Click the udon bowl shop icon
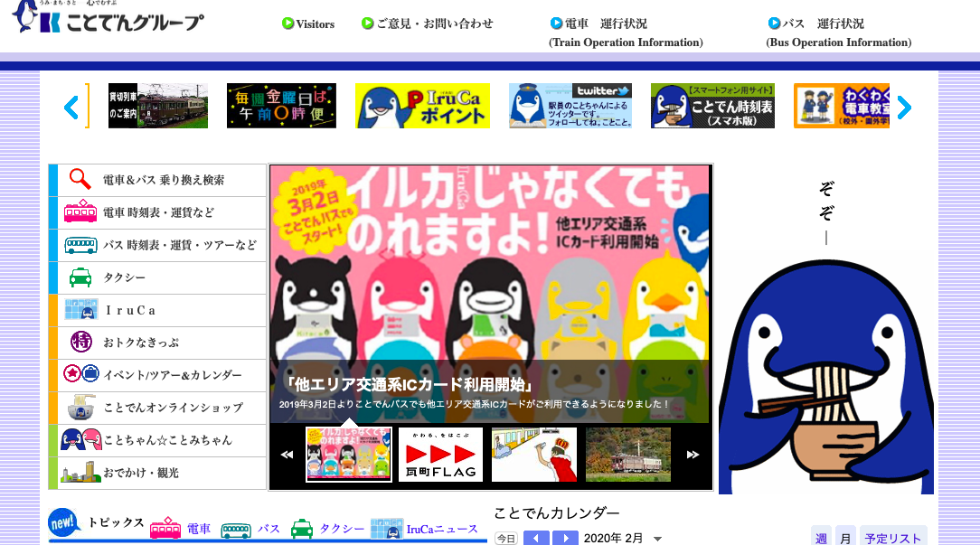This screenshot has height=545, width=980. pos(81,407)
